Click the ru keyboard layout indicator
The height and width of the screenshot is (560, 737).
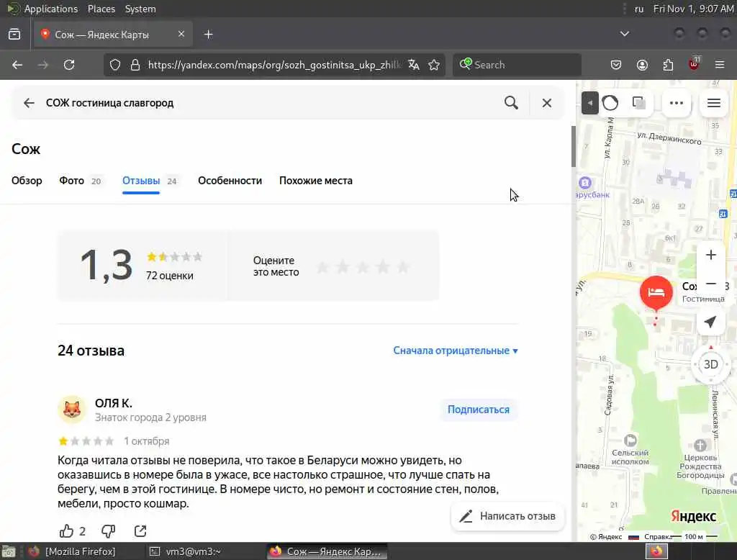[639, 9]
